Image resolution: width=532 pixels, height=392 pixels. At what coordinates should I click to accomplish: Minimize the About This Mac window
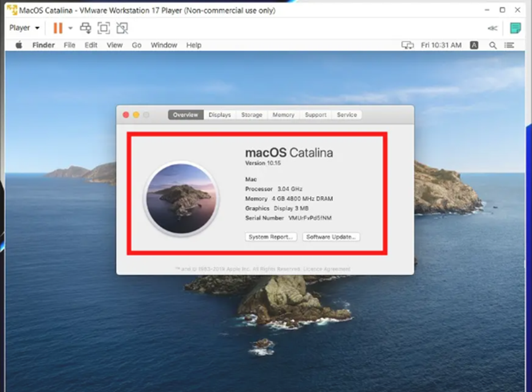tap(136, 115)
